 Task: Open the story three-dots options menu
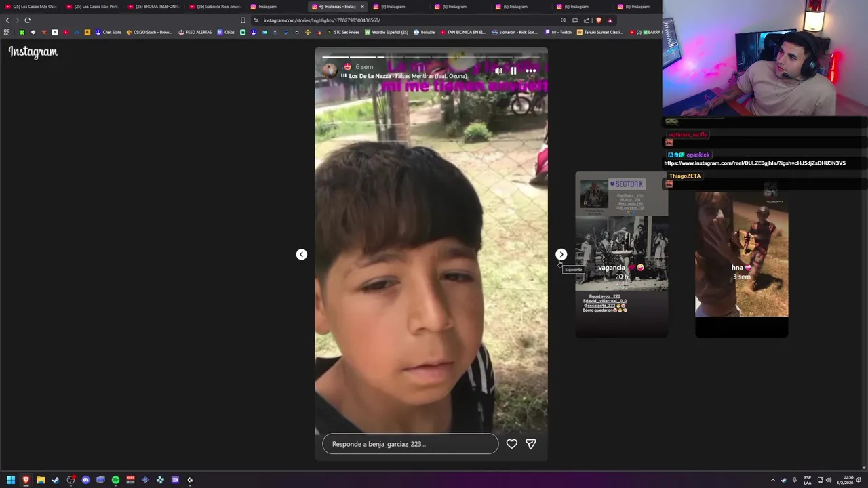[x=531, y=70]
